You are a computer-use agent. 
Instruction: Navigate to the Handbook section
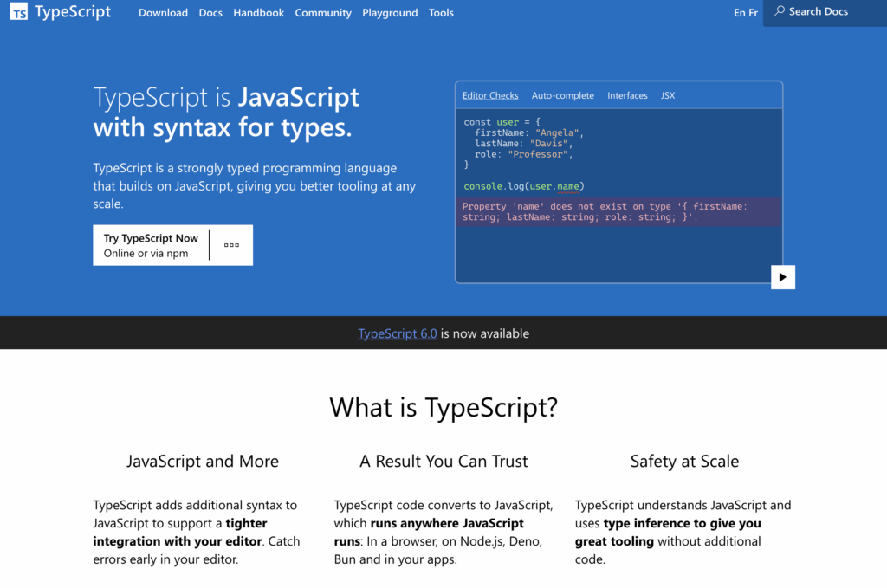point(258,12)
